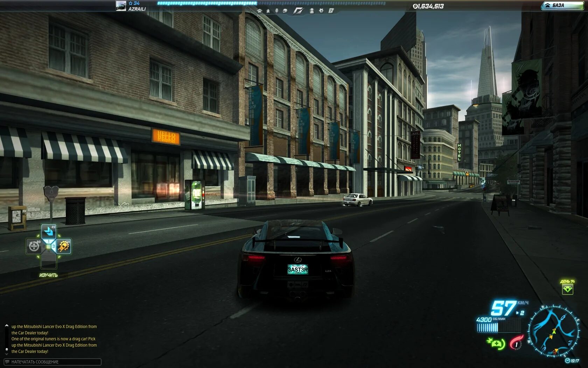Click the empty bottom powerup slot

pos(49,261)
